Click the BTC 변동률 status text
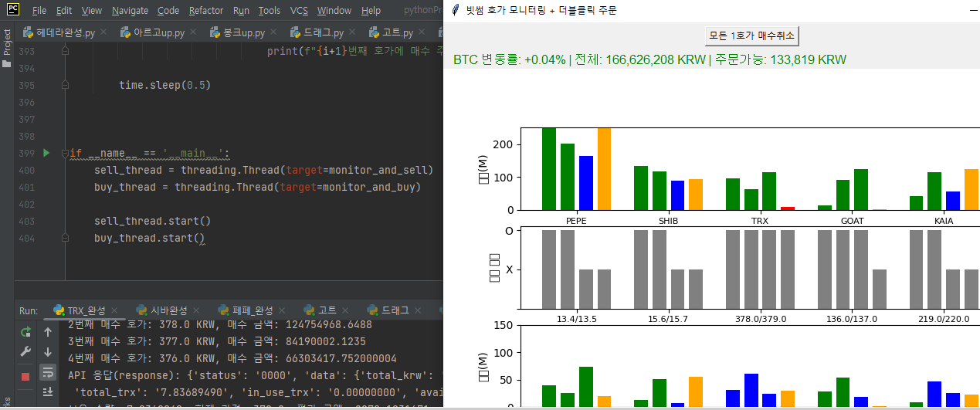Viewport: 980px width, 410px height. (x=649, y=59)
